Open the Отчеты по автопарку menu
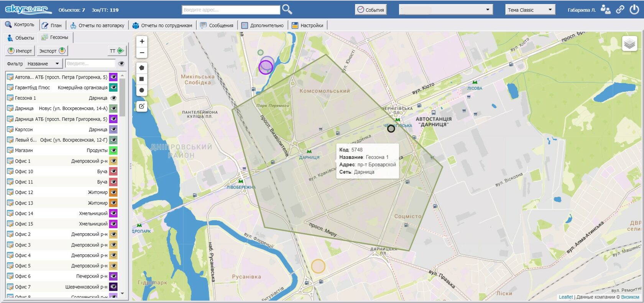The height and width of the screenshot is (303, 644). pyautogui.click(x=97, y=25)
